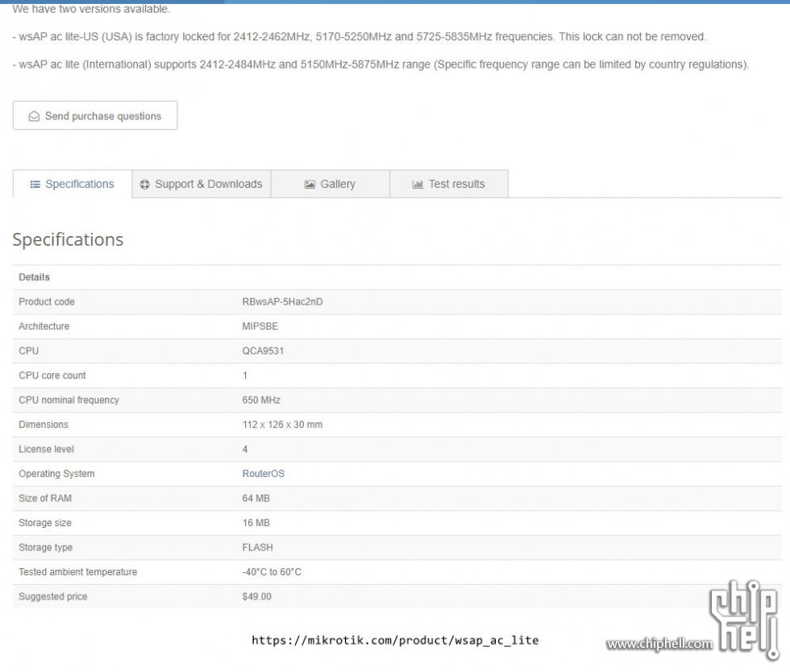
Task: Click the CPU core count label
Action: click(x=52, y=375)
